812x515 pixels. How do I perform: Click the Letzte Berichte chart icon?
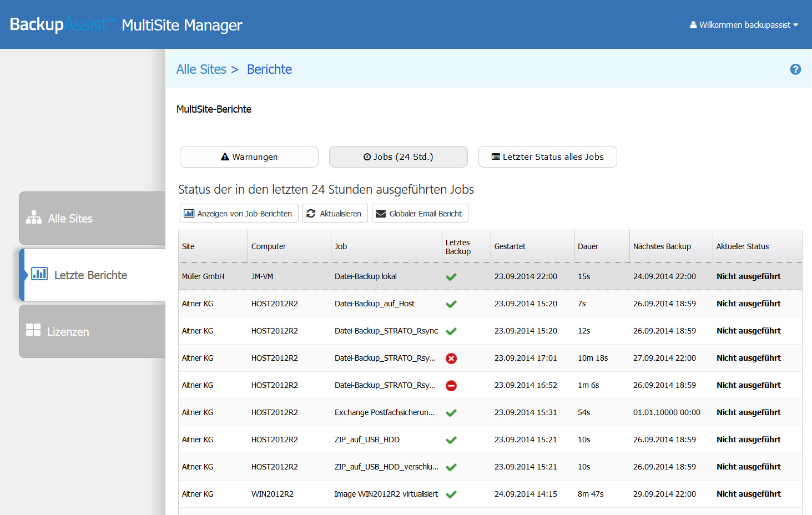(x=39, y=274)
